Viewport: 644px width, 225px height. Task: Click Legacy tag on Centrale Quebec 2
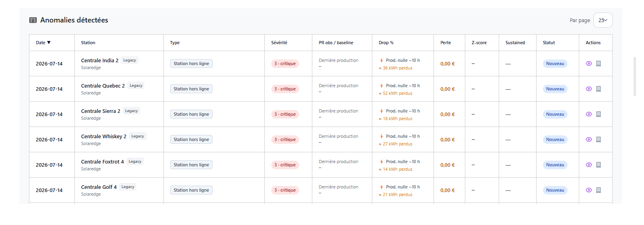(136, 86)
